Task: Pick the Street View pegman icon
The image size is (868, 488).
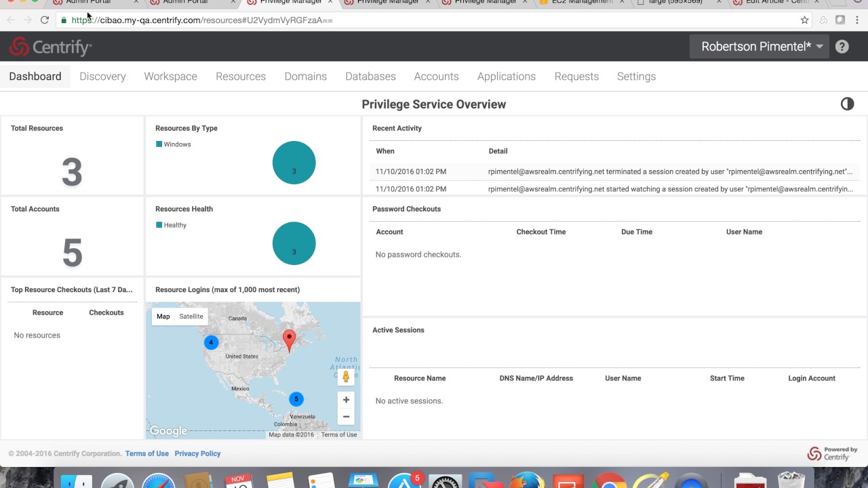Action: 346,377
